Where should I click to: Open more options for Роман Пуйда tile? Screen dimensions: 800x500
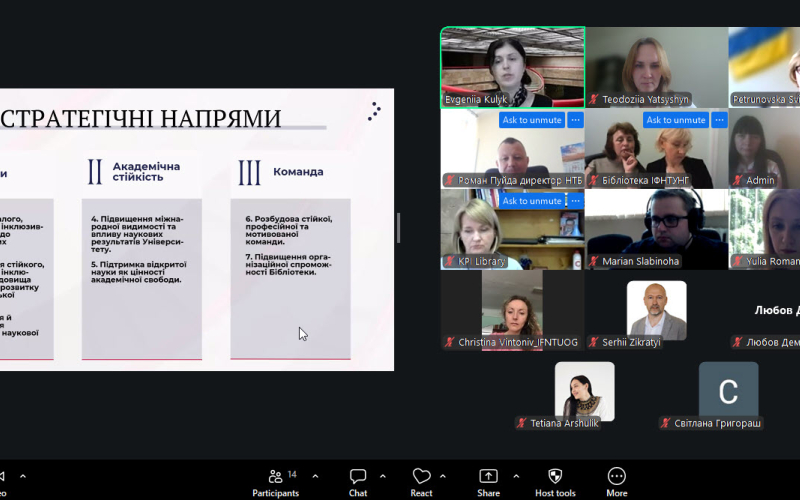coord(576,120)
